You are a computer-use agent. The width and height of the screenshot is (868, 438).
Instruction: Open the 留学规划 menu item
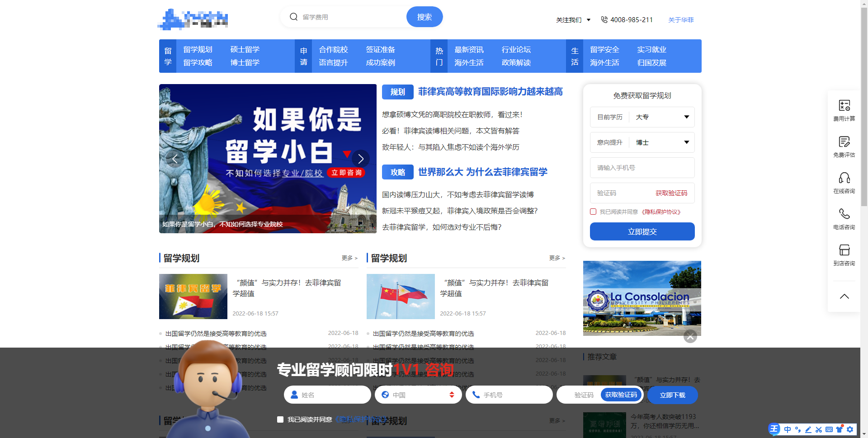198,49
